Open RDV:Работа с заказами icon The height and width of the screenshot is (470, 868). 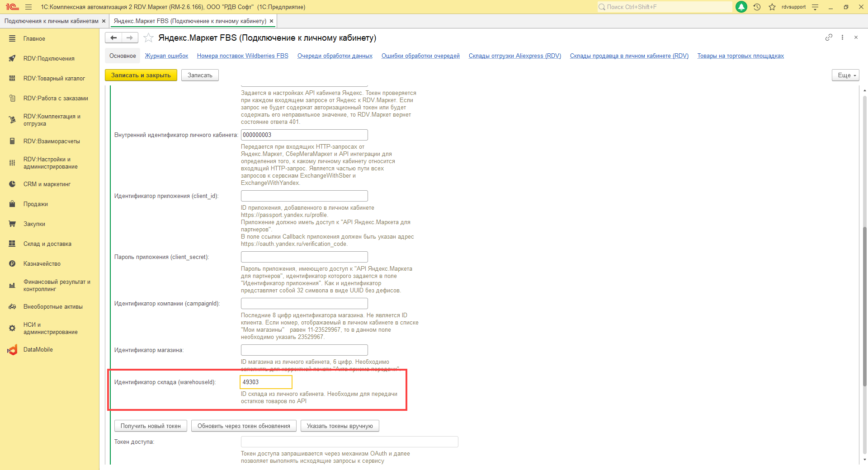12,99
